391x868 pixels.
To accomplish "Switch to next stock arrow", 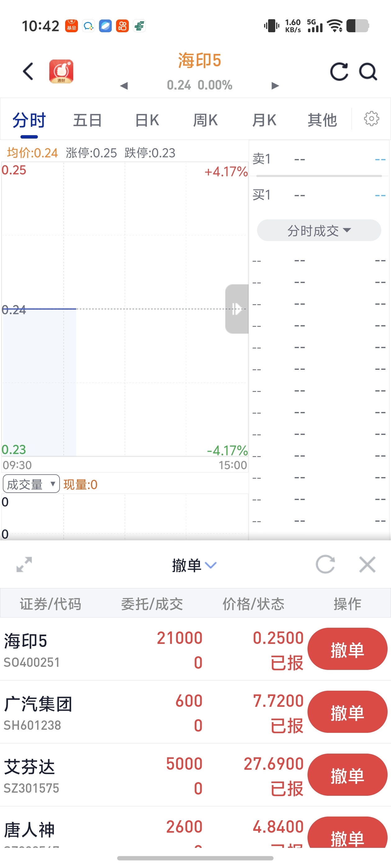I will (275, 86).
